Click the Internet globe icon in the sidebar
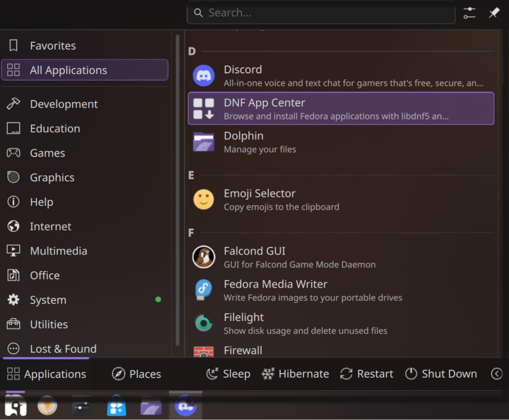The image size is (509, 420). 14,226
